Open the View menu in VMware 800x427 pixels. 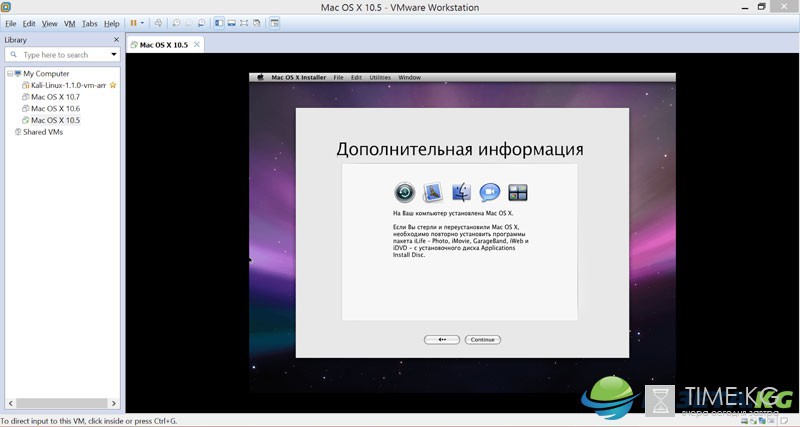[x=49, y=23]
